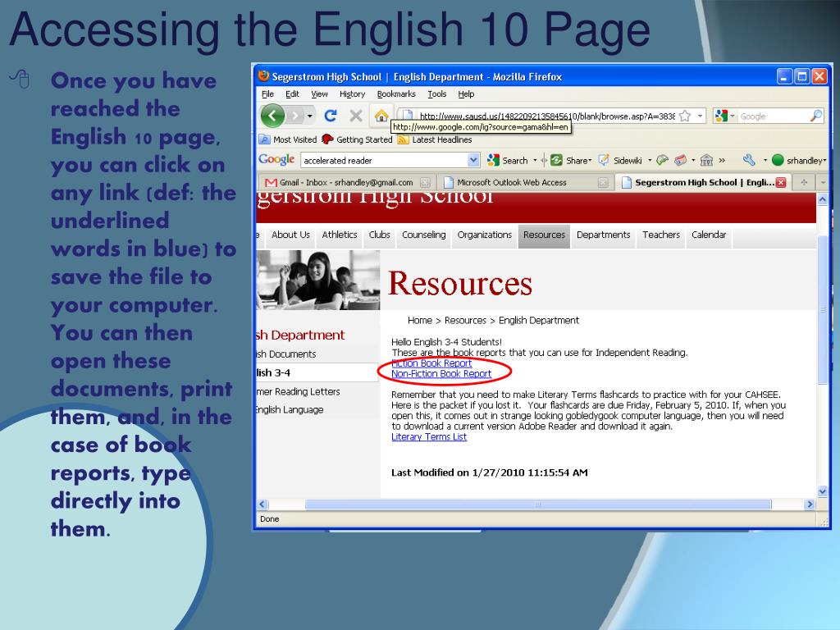
Task: Click the green leaf icon on Google toolbar
Action: pyautogui.click(x=663, y=160)
